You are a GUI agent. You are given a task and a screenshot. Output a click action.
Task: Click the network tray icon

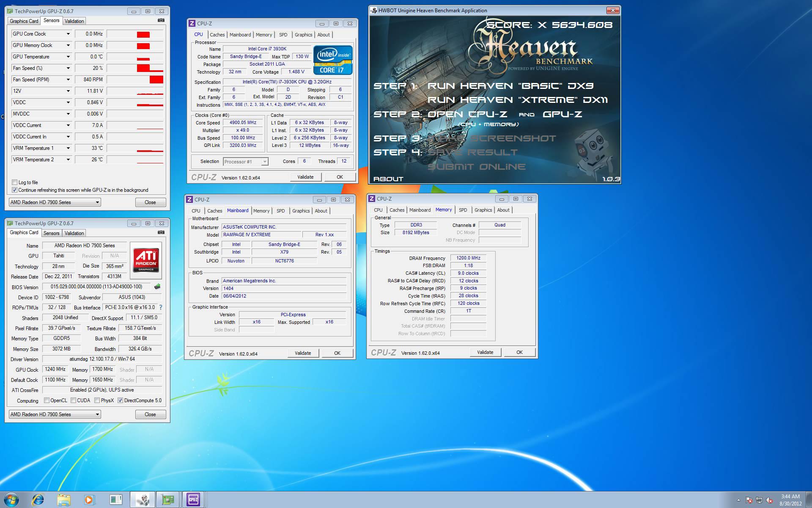(760, 500)
